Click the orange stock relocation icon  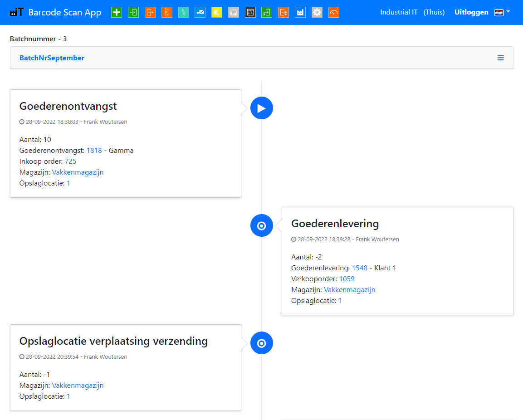click(x=166, y=12)
